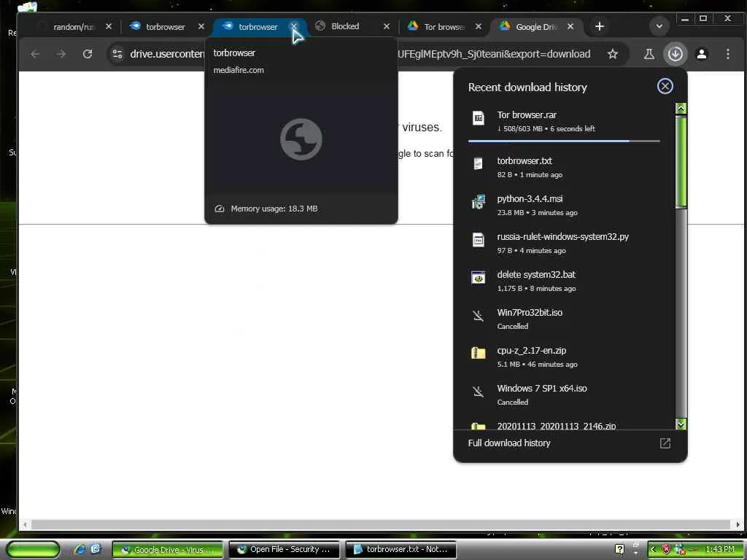The height and width of the screenshot is (560, 747).
Task: Click the page horizontal scrollbar track
Action: tap(380, 524)
